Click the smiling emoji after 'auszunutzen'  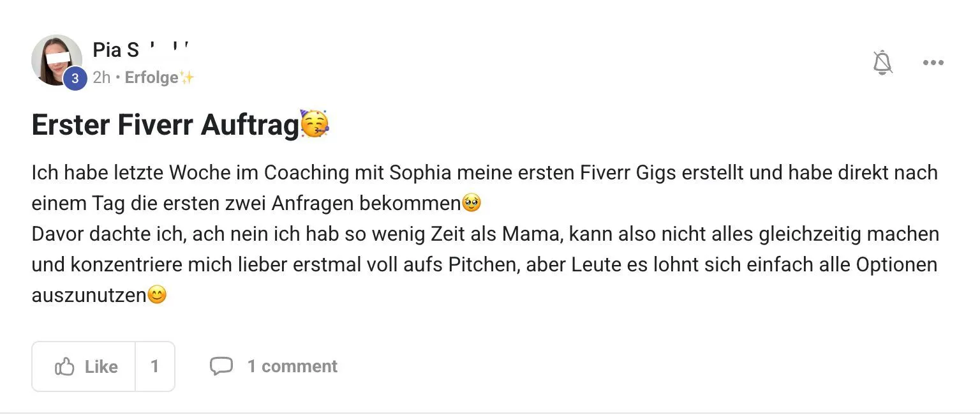pyautogui.click(x=156, y=295)
